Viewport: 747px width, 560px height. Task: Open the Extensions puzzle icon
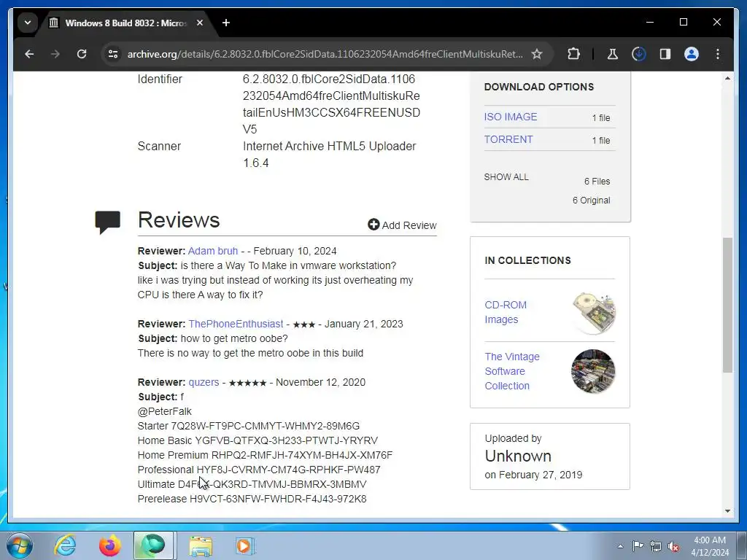click(573, 54)
